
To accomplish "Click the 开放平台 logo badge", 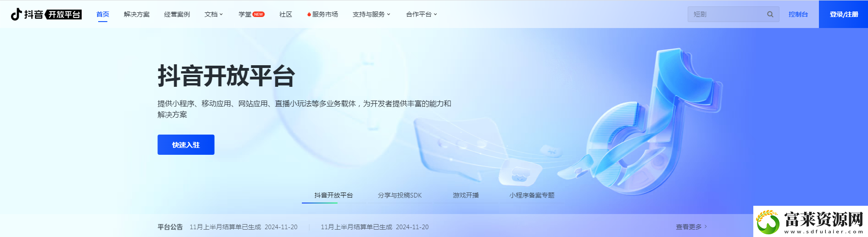I will (x=64, y=15).
